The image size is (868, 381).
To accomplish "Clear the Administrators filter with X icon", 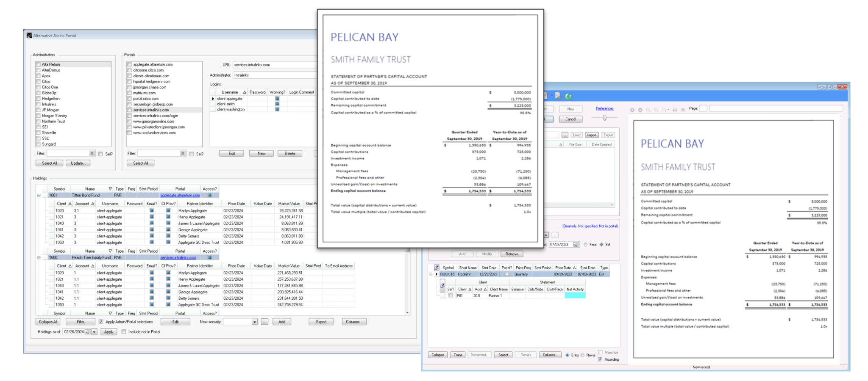I will tap(92, 153).
